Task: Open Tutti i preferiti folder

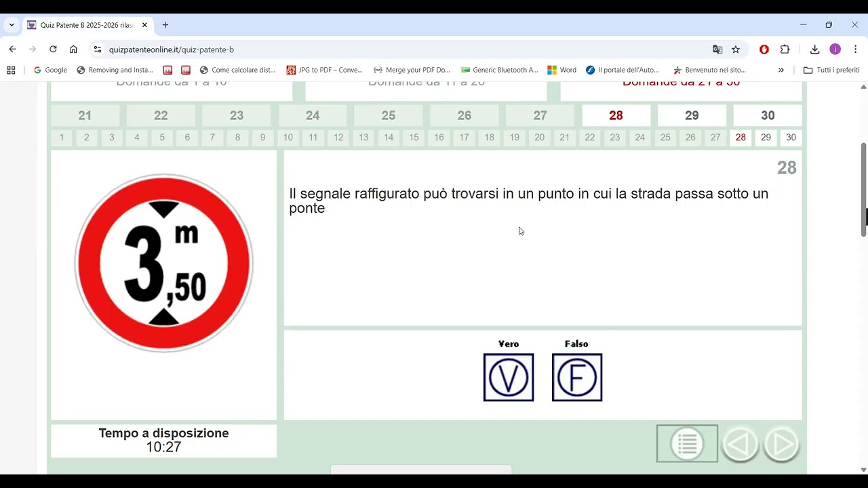Action: (831, 70)
